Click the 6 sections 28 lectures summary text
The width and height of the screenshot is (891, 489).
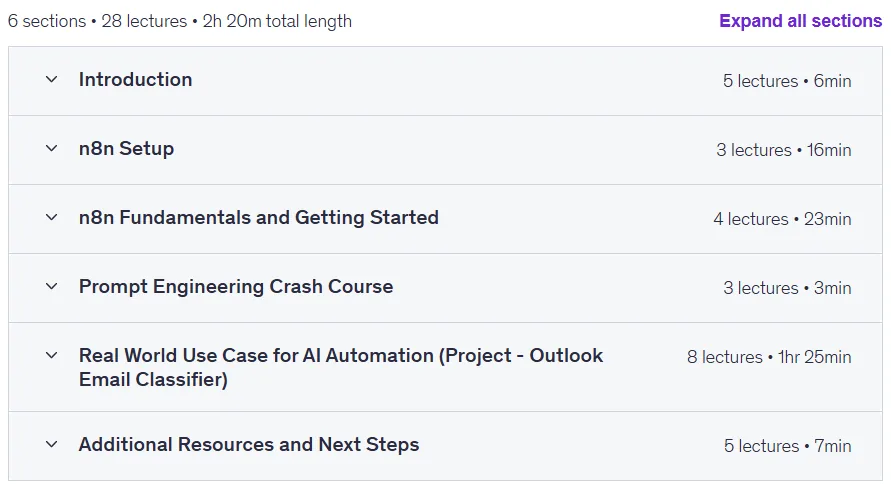point(180,22)
